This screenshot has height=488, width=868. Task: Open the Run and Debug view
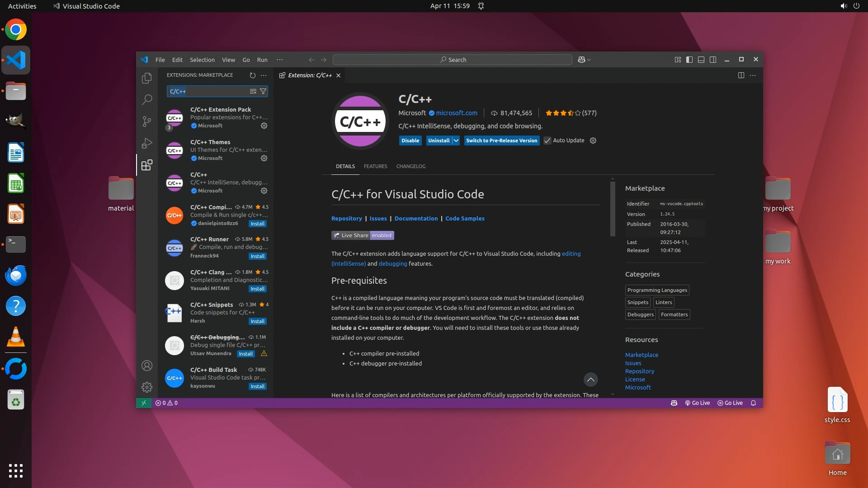146,143
